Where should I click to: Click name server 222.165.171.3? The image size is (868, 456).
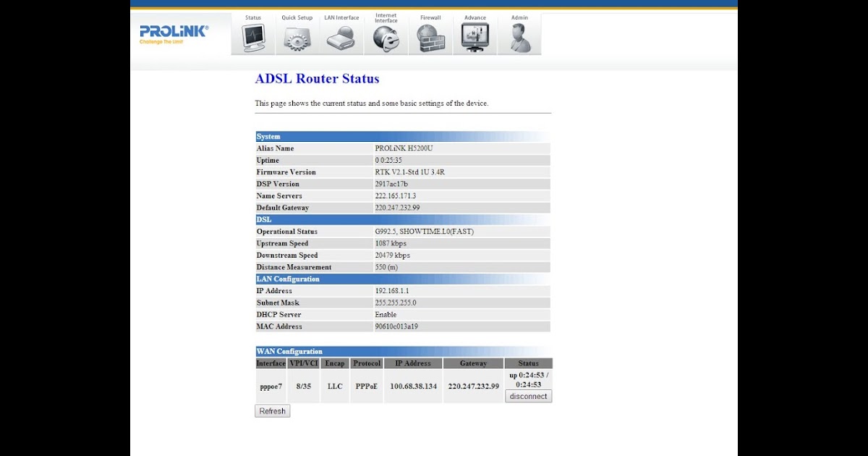tap(395, 196)
